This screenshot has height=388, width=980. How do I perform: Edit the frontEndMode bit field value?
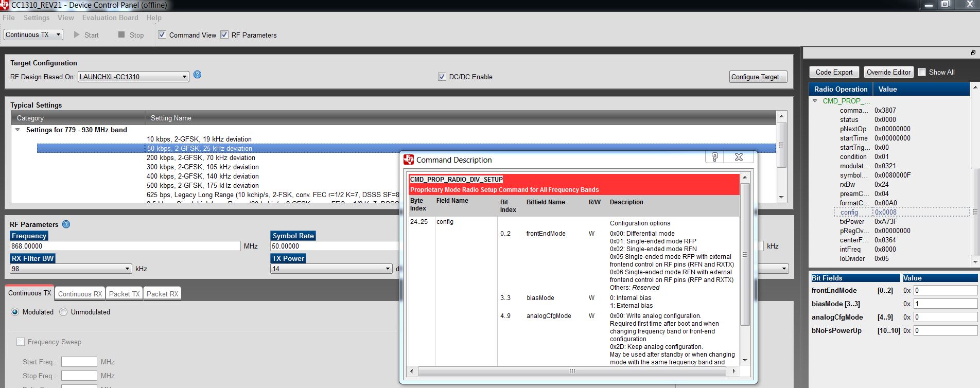pyautogui.click(x=946, y=290)
